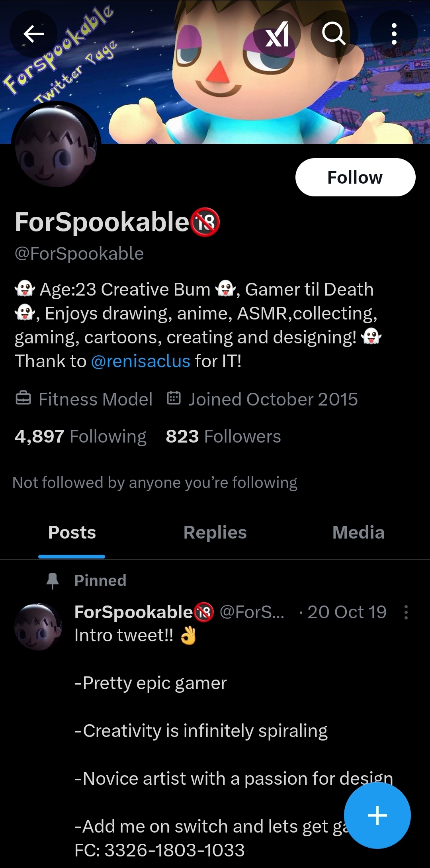The height and width of the screenshot is (868, 430).
Task: Open the @renisaclus mention link
Action: (141, 361)
